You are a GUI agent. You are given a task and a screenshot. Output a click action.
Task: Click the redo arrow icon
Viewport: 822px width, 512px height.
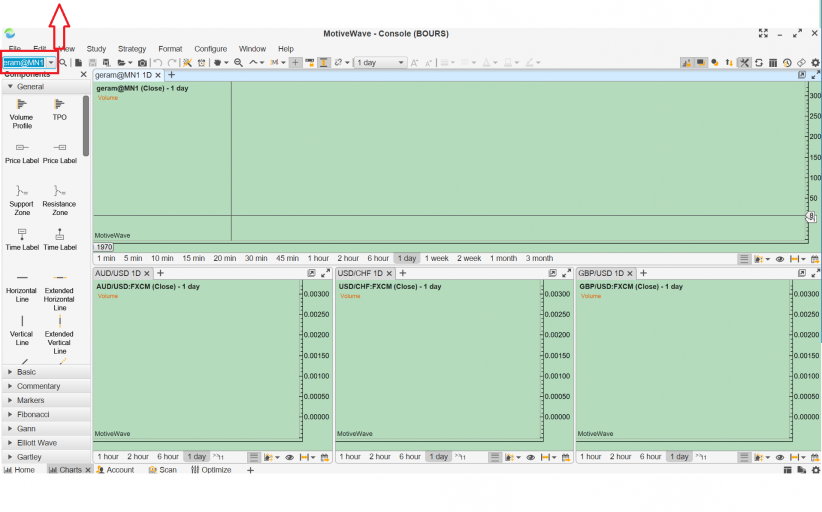(x=172, y=62)
